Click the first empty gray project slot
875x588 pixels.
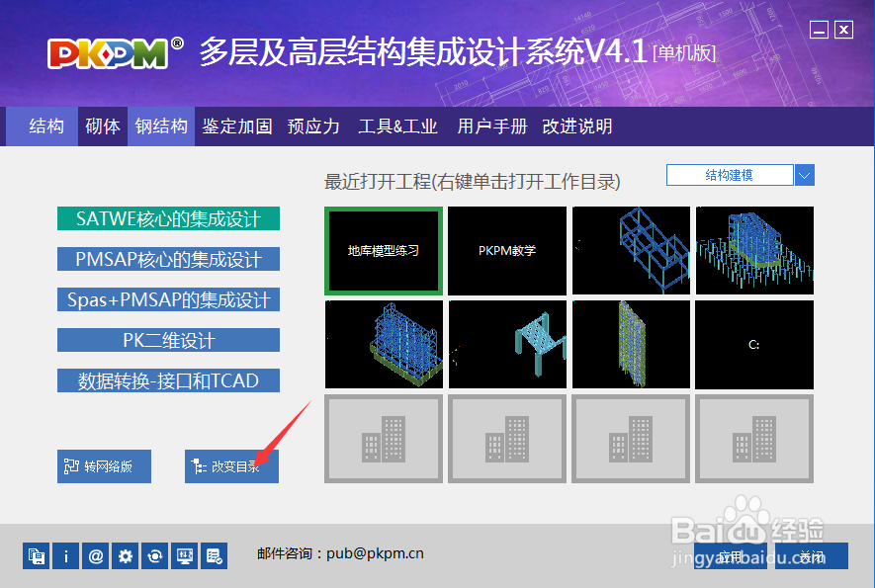tap(384, 439)
